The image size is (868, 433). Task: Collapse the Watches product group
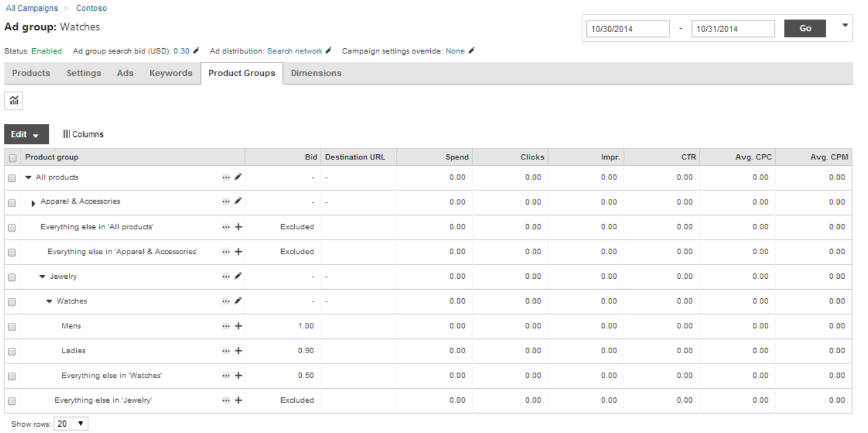point(49,302)
